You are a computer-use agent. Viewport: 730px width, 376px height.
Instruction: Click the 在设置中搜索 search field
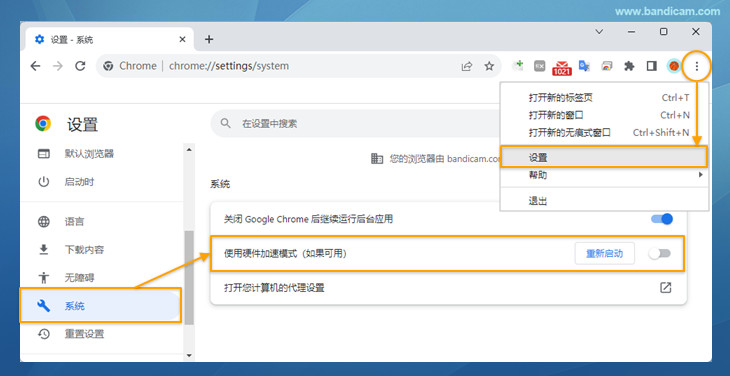tap(355, 124)
